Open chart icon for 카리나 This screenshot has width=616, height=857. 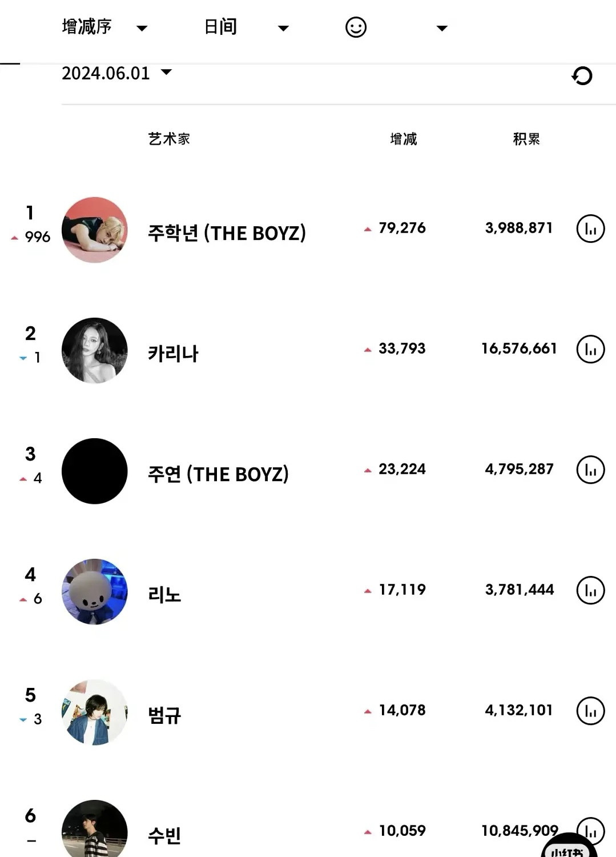590,349
